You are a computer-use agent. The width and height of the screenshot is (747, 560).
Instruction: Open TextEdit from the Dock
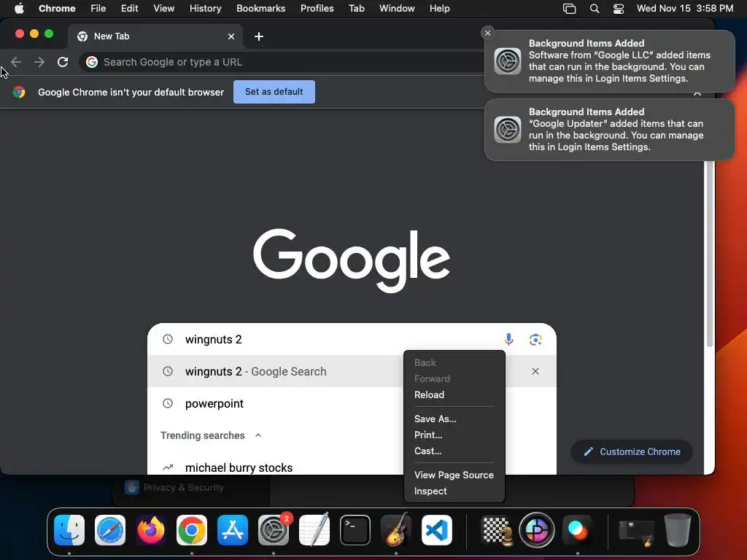pyautogui.click(x=314, y=529)
